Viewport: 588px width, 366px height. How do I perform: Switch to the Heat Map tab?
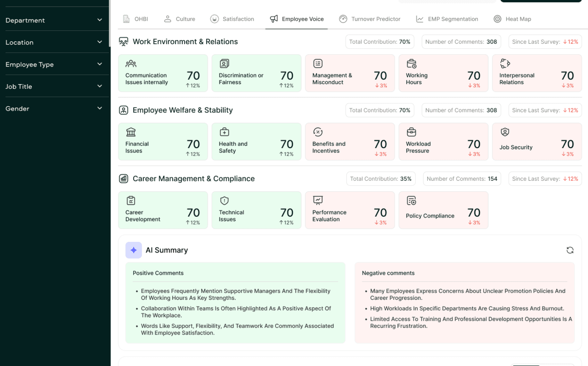(512, 19)
